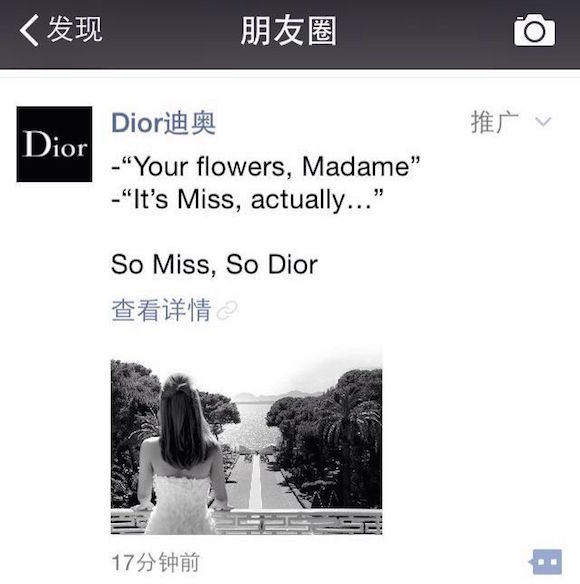Open the black-and-white garden photo
The image size is (580, 584).
point(246,441)
